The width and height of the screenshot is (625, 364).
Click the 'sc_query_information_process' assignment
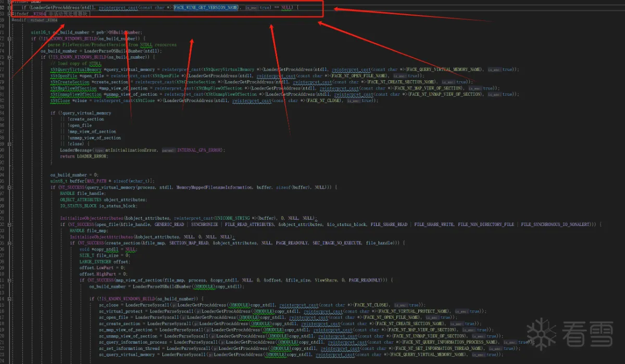click(133, 342)
